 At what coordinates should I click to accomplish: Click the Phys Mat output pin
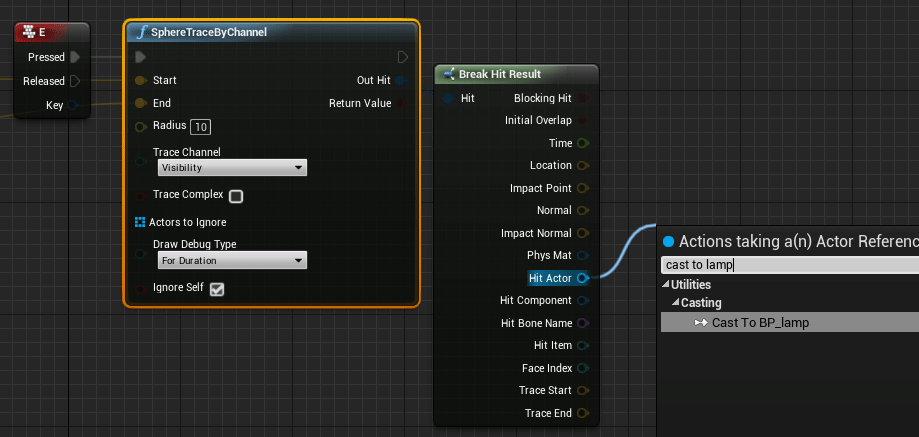tap(583, 255)
